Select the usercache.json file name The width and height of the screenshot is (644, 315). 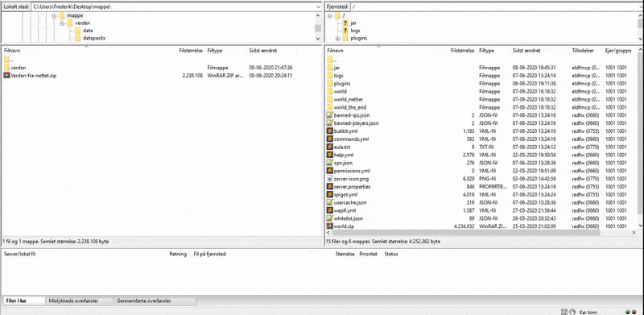(350, 203)
